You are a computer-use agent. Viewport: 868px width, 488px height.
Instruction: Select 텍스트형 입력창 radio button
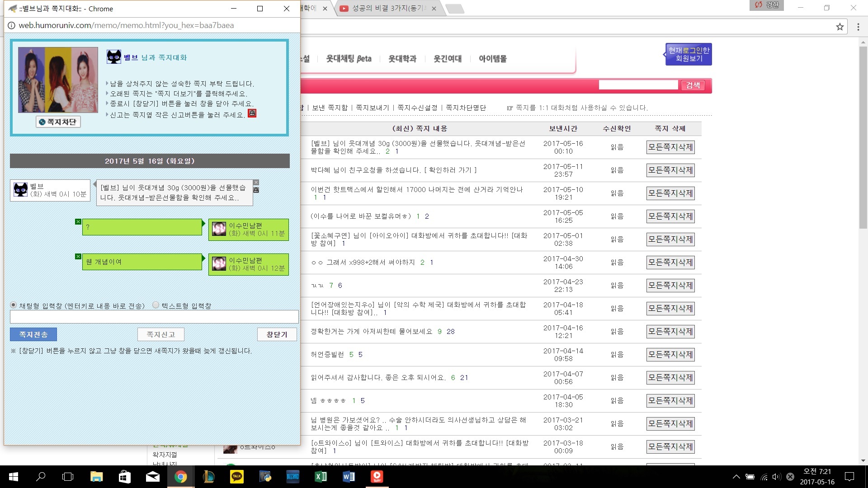156,305
